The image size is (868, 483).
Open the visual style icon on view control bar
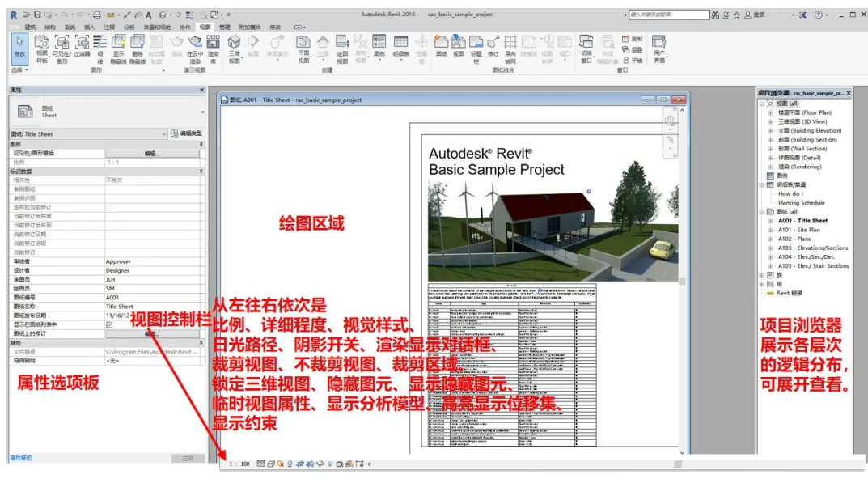[x=271, y=464]
